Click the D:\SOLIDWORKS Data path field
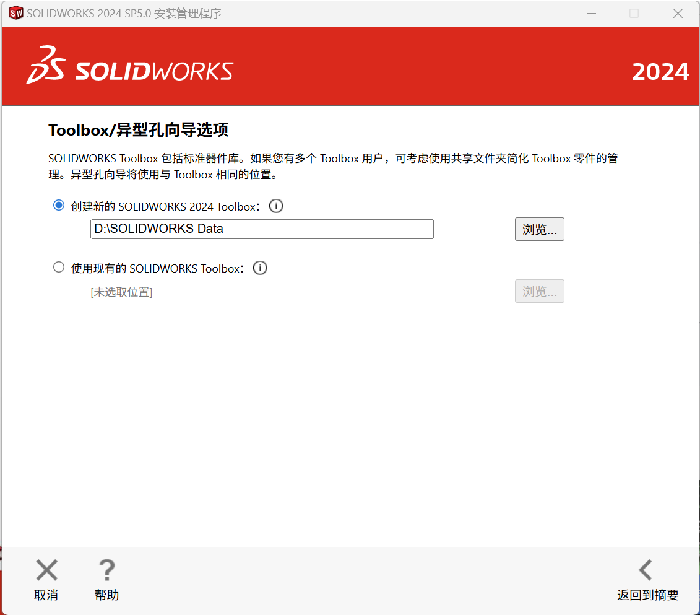 262,229
